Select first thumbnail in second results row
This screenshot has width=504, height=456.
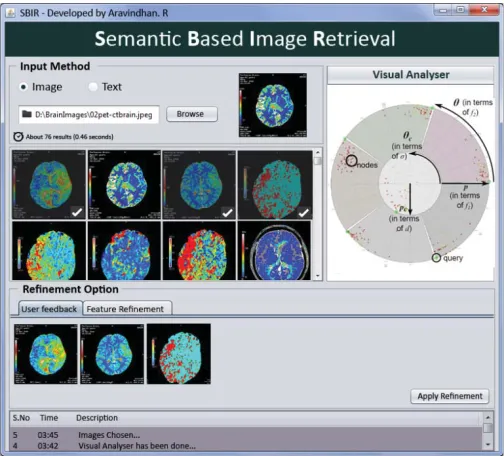click(49, 251)
